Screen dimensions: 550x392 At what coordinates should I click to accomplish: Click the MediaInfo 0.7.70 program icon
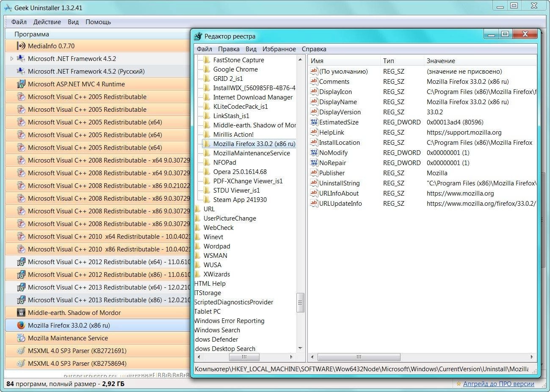point(21,46)
